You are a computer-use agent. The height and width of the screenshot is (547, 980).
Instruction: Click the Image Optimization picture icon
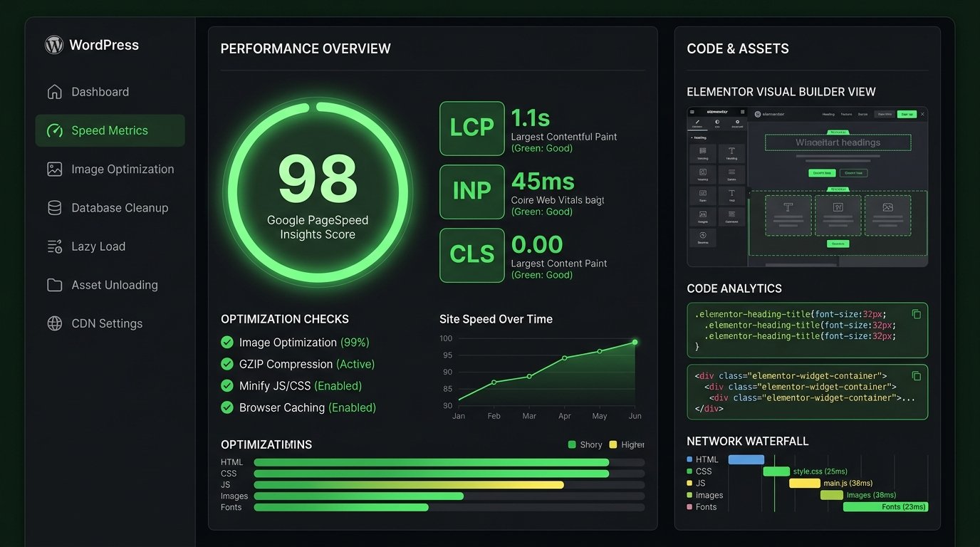point(54,169)
